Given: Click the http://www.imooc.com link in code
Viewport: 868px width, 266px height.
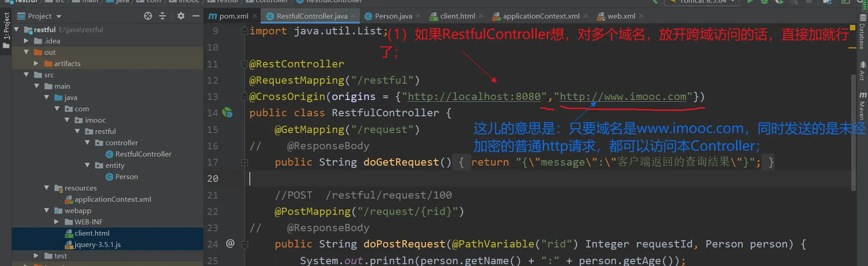Looking at the screenshot, I should click(623, 96).
